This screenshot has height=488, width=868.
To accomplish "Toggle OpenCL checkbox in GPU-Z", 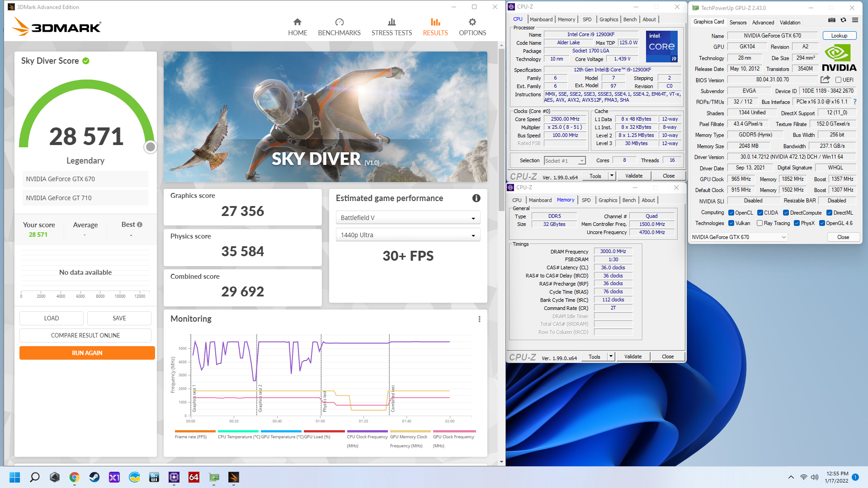I will pos(731,213).
